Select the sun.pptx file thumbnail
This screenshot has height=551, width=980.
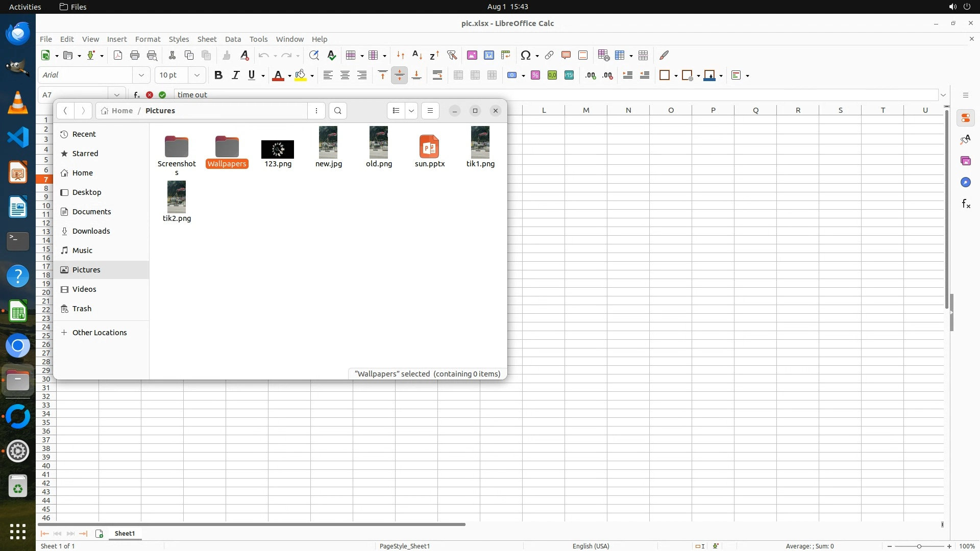[429, 147]
